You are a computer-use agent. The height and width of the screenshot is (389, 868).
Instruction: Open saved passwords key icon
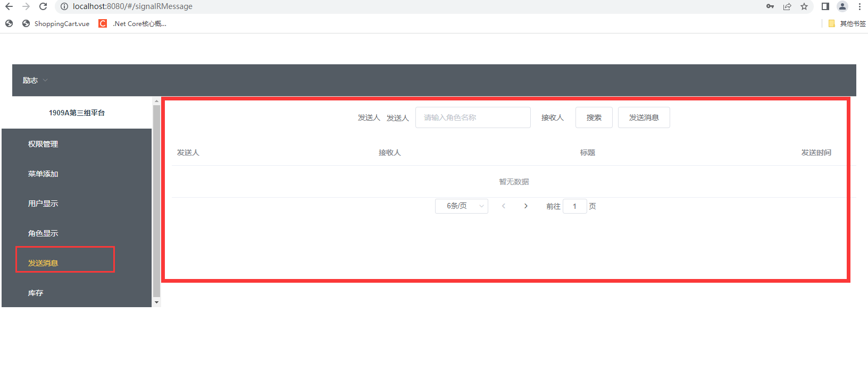[x=770, y=6]
